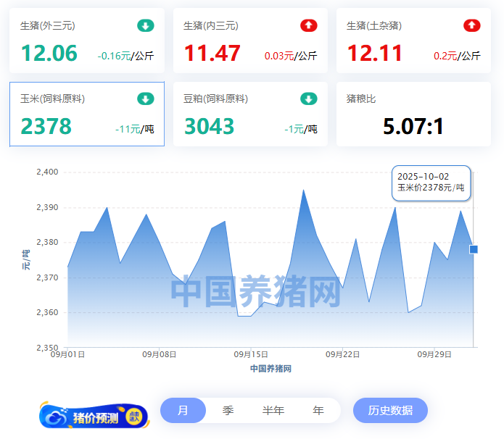Click green down arrow on 玉米 card

146,99
